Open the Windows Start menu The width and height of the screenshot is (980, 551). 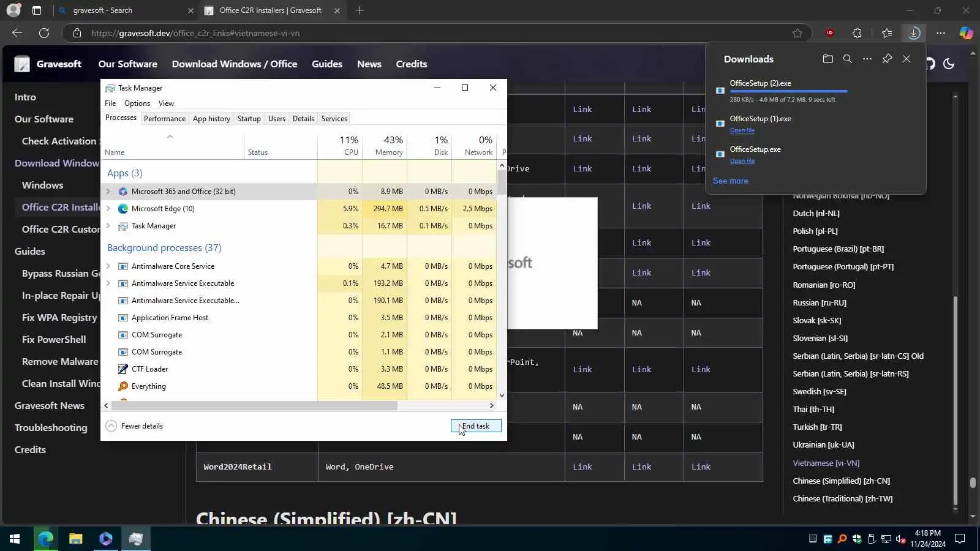15,539
